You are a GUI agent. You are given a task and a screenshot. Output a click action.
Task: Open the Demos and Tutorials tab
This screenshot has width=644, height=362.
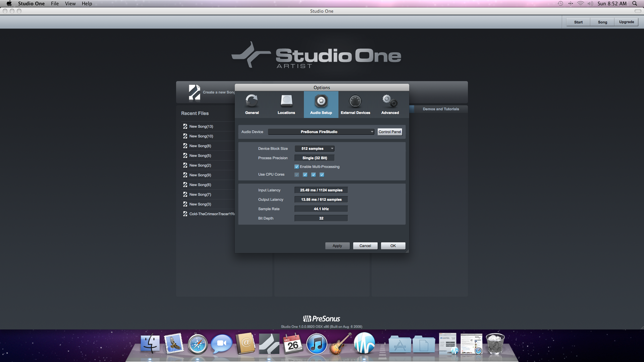click(441, 109)
